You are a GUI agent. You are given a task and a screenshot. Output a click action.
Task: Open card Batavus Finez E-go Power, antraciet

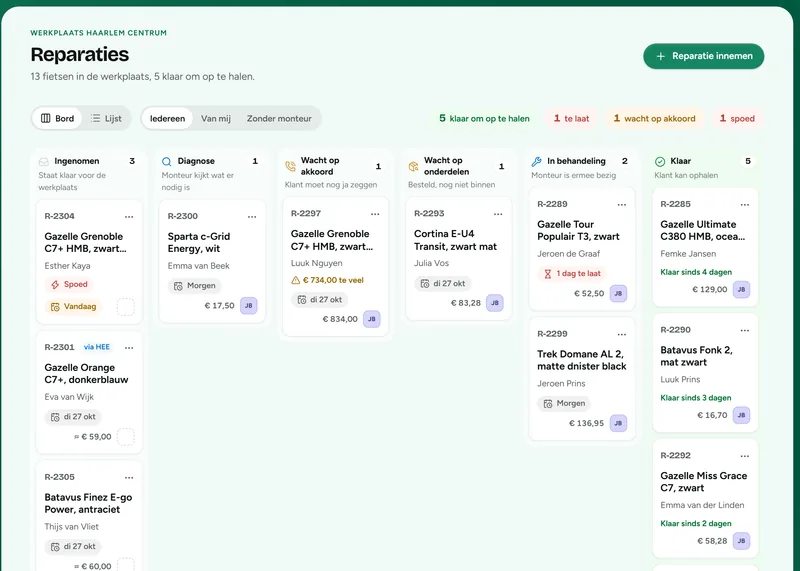point(89,516)
